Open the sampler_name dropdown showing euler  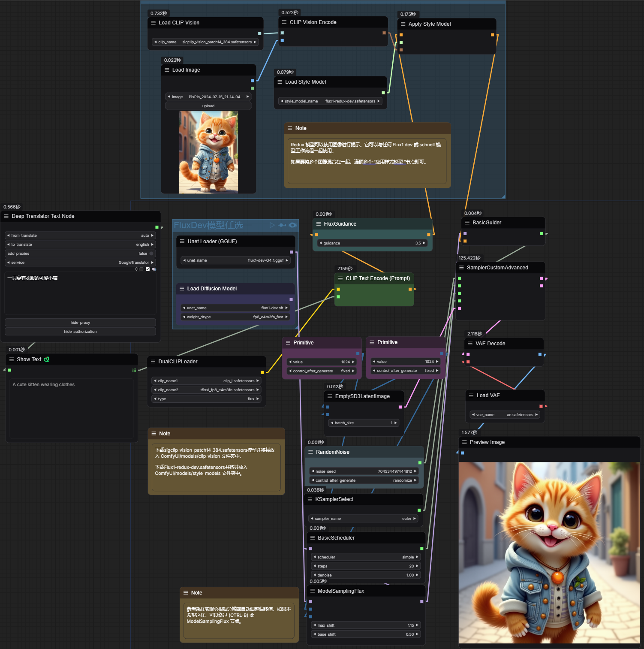(364, 518)
